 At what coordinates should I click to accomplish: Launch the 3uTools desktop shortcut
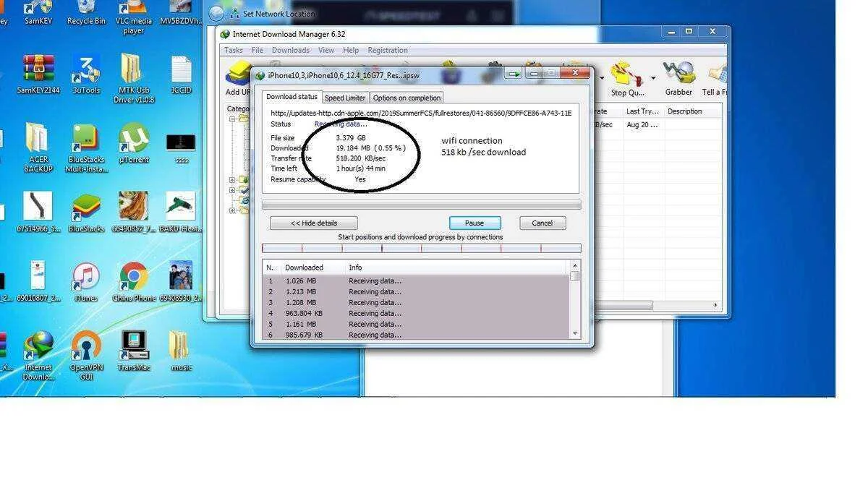click(86, 74)
